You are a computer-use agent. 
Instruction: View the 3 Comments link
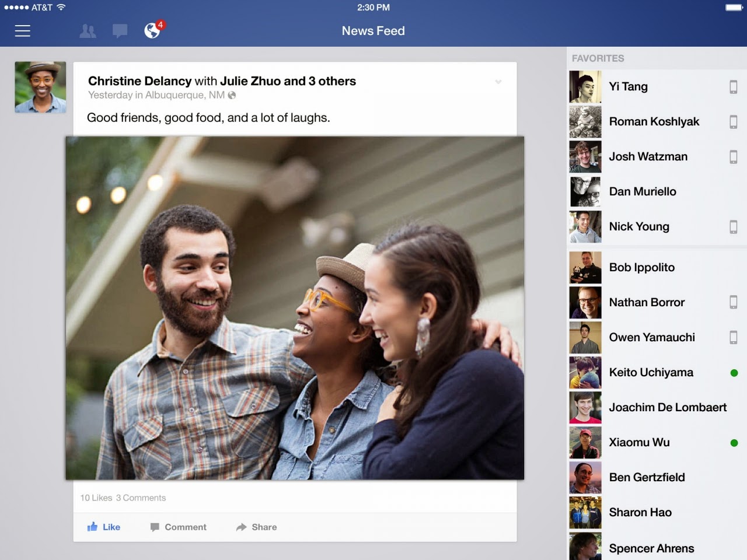140,498
